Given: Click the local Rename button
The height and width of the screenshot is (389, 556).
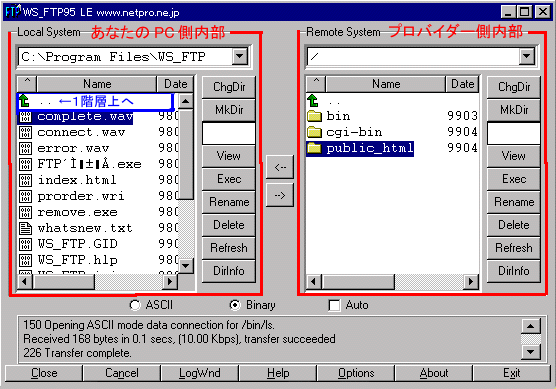Looking at the screenshot, I should [x=229, y=202].
